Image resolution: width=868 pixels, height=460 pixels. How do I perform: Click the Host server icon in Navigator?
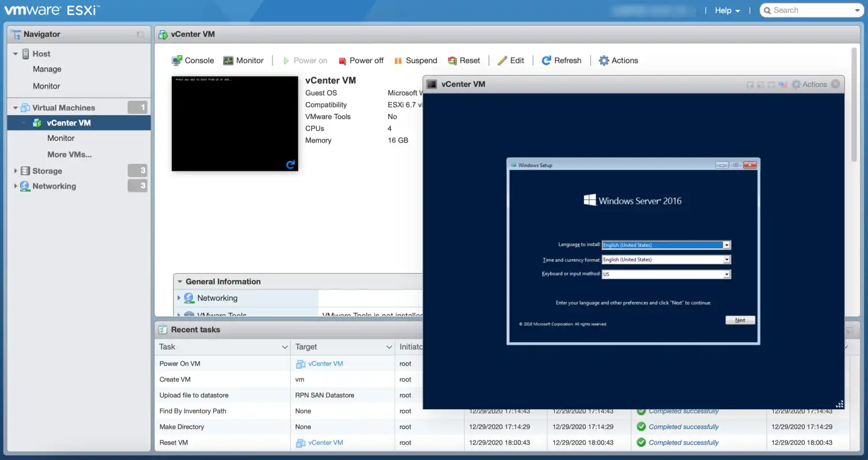click(26, 53)
